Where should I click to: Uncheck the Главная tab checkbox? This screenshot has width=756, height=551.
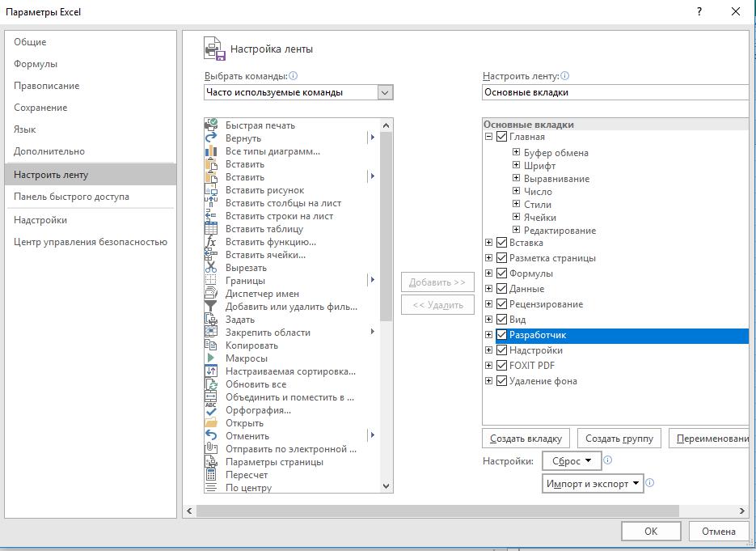tap(501, 137)
